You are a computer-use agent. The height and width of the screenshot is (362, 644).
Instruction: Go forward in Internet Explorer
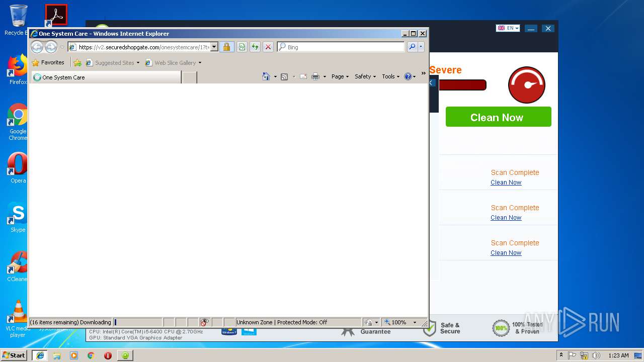click(51, 47)
